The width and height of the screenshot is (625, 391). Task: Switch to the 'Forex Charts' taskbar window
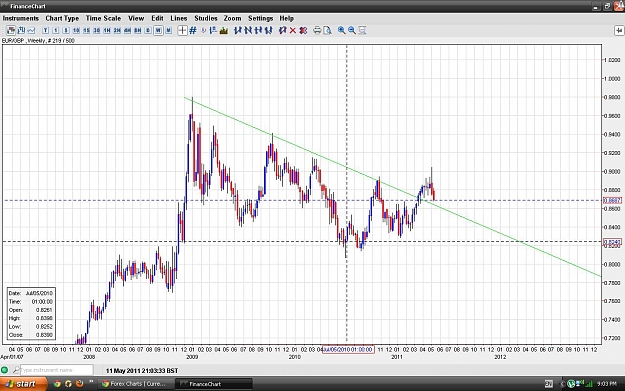point(136,384)
